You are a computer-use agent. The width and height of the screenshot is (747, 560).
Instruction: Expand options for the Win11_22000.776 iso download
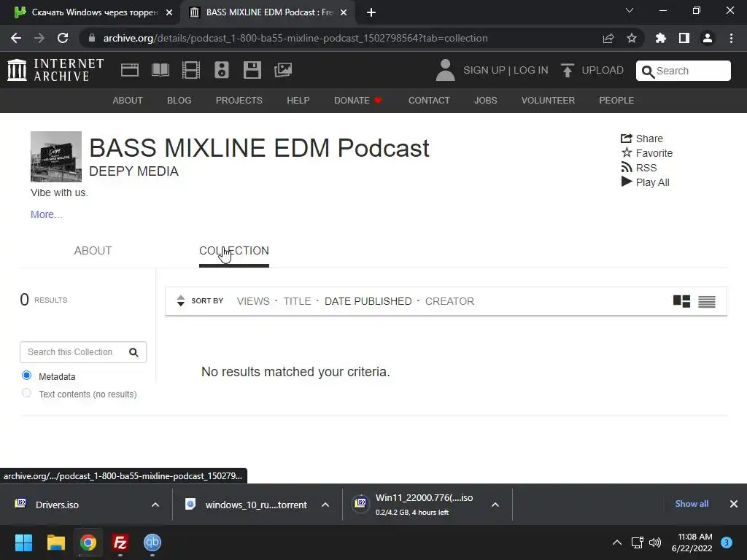point(495,505)
